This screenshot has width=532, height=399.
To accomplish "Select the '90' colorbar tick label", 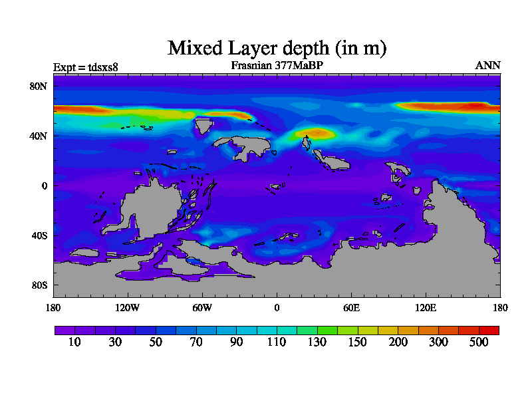I will click(236, 342).
